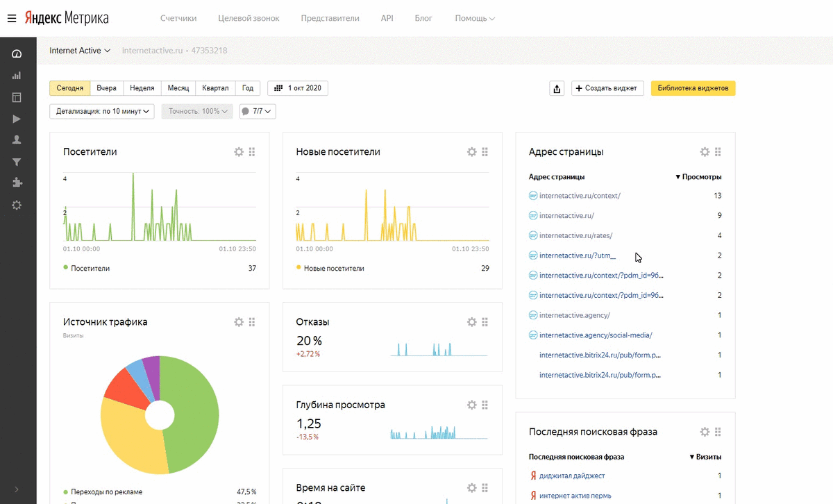Select the Квартал period

tap(215, 88)
